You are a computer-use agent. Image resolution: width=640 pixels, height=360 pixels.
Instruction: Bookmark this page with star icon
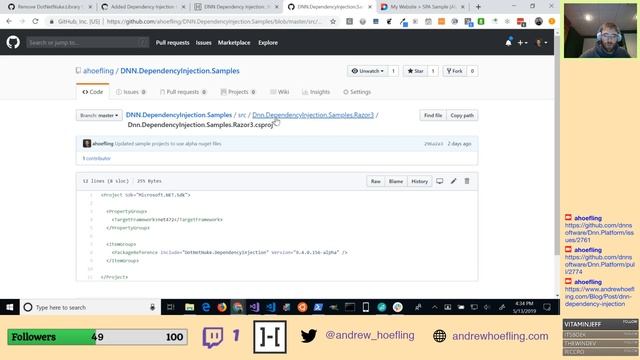tap(333, 21)
